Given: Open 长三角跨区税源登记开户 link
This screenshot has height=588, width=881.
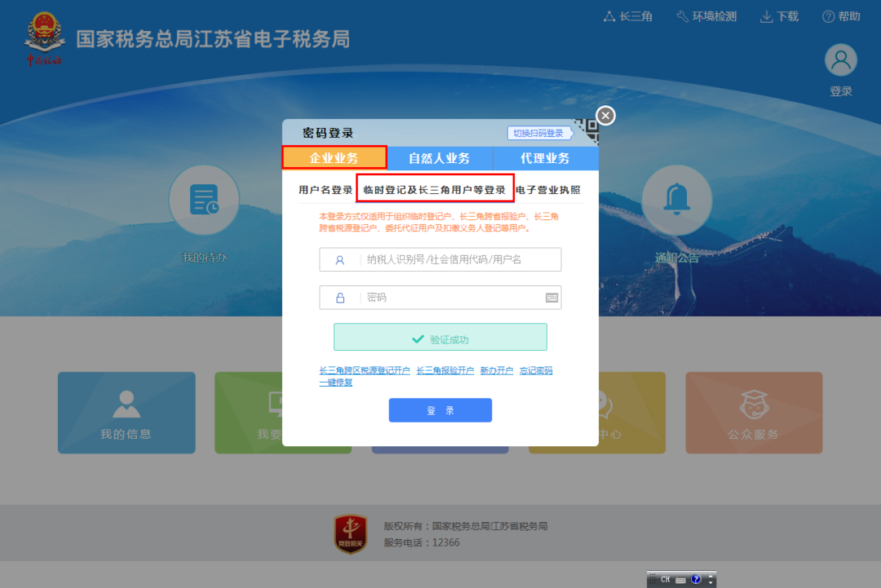Looking at the screenshot, I should [x=365, y=370].
